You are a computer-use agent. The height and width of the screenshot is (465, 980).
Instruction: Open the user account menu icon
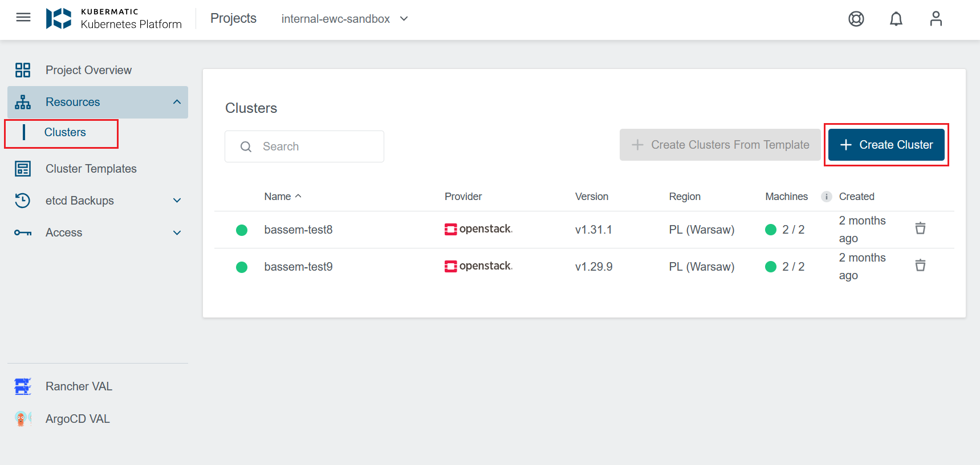click(936, 19)
